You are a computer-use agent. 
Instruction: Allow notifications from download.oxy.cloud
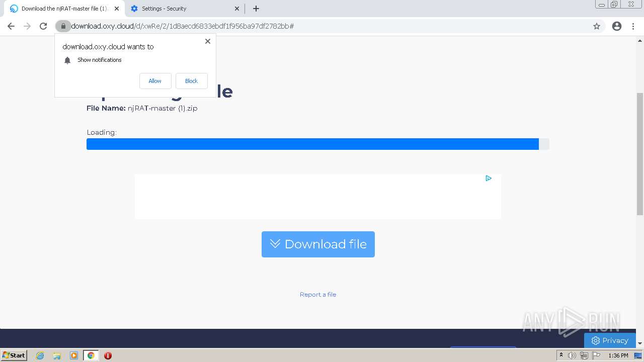pos(155,81)
